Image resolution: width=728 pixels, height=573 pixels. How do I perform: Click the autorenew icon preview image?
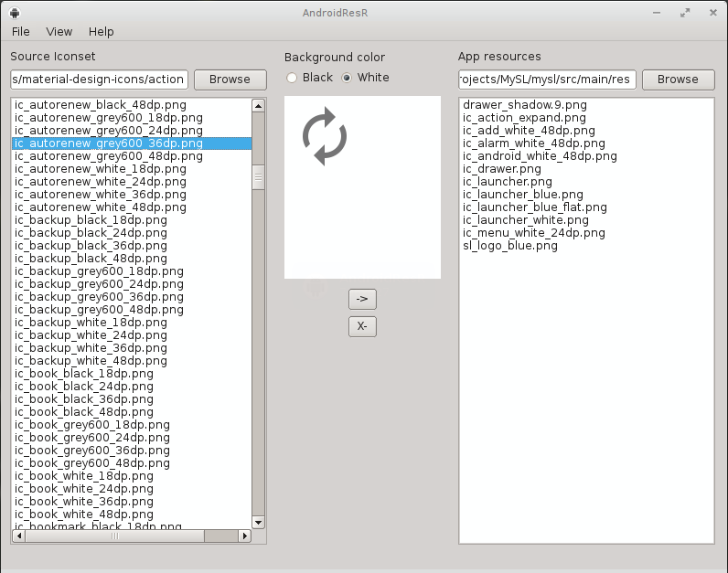[324, 138]
